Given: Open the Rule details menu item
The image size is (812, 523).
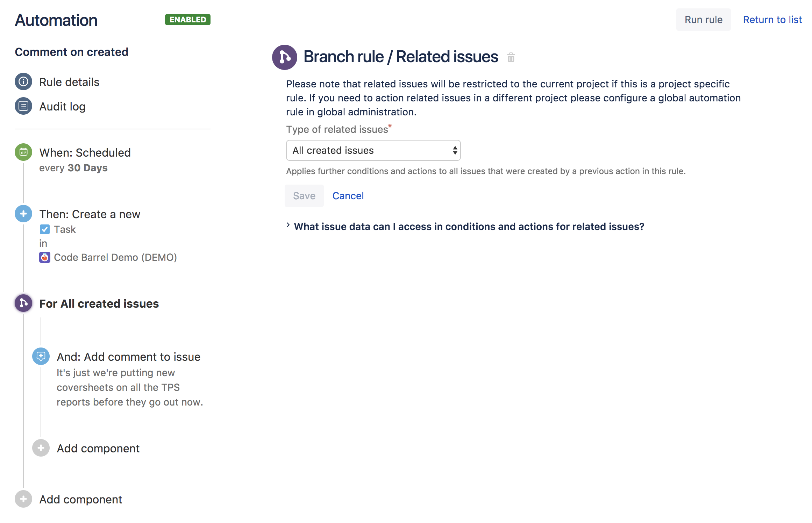Looking at the screenshot, I should coord(69,82).
